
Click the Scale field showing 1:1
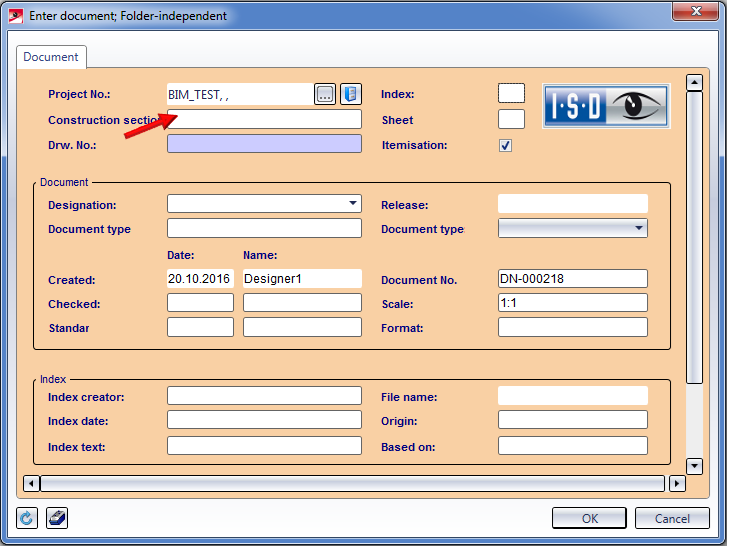coord(572,303)
